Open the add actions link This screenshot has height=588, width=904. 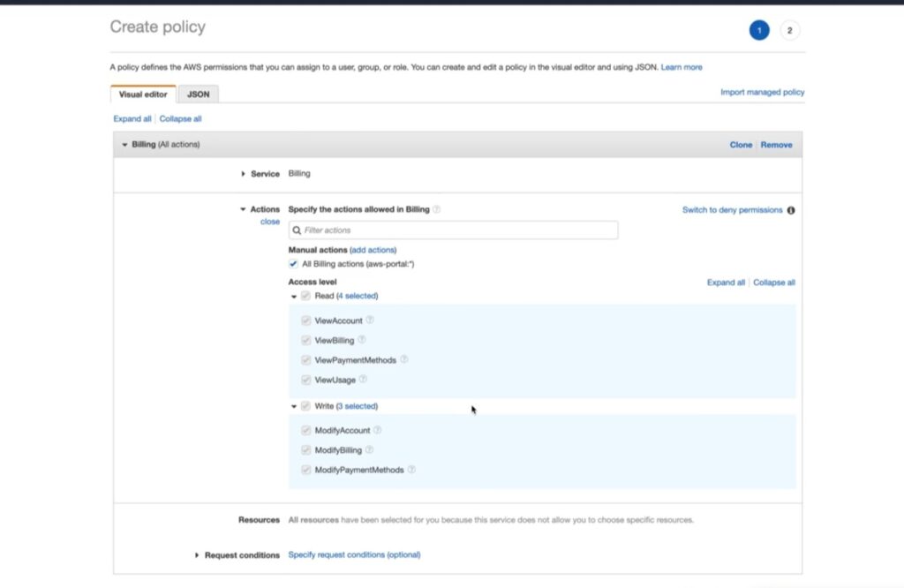coord(373,250)
